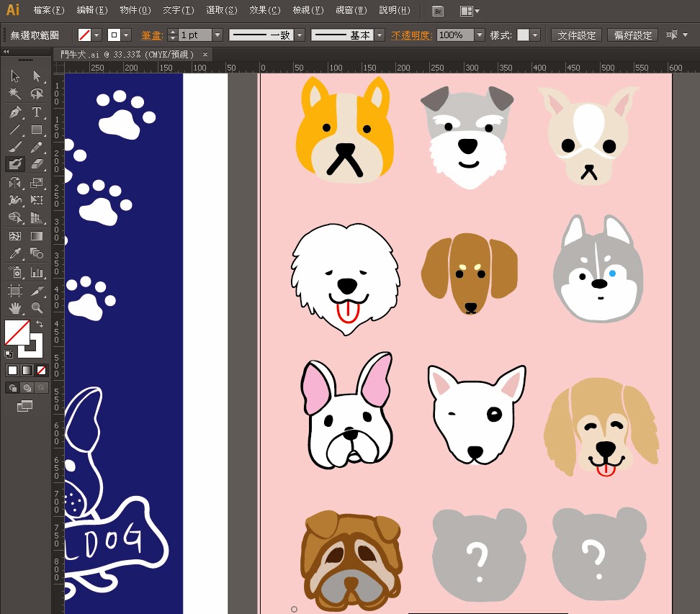Screen dimensions: 700x614
Task: Open the 樣式 style swatch dropdown
Action: click(x=535, y=35)
